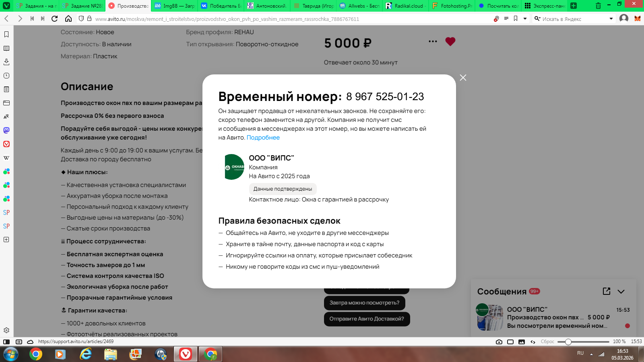Image resolution: width=644 pixels, height=362 pixels.
Task: Open Messages in a separate window
Action: click(607, 291)
